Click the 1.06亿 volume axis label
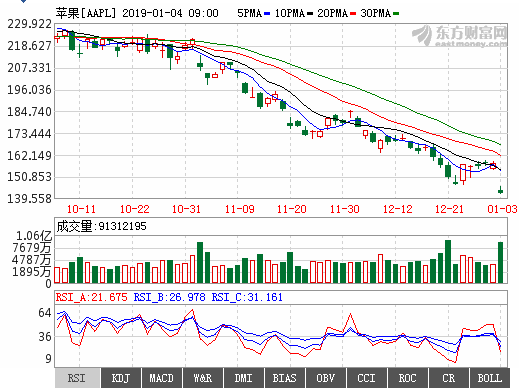This screenshot has height=391, width=520. (34, 236)
